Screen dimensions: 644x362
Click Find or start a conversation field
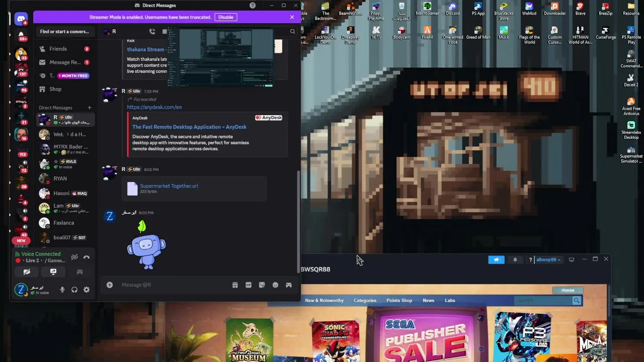(x=65, y=32)
